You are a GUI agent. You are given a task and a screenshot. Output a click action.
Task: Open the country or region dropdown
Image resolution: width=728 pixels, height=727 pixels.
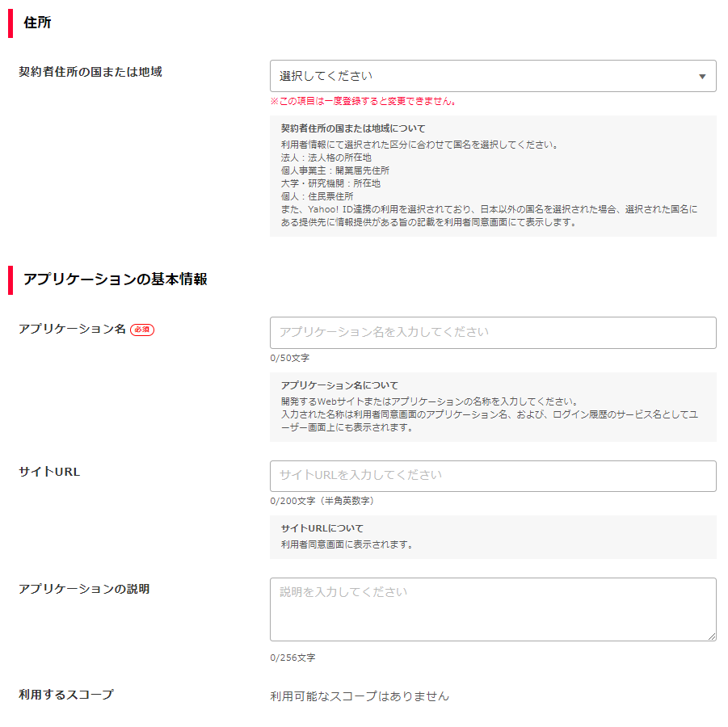493,75
